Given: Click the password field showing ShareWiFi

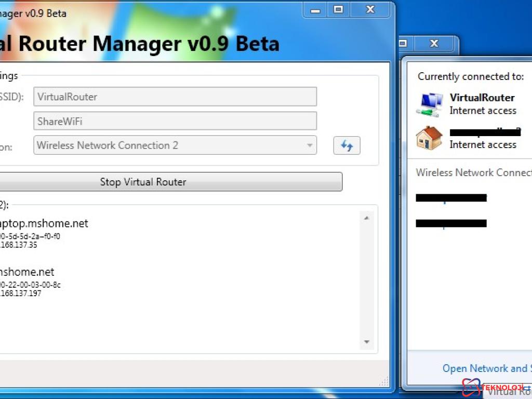Looking at the screenshot, I should click(x=175, y=121).
